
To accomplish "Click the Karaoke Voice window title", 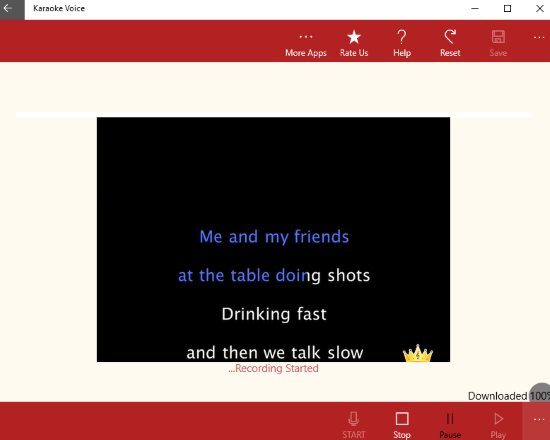I will coord(59,8).
